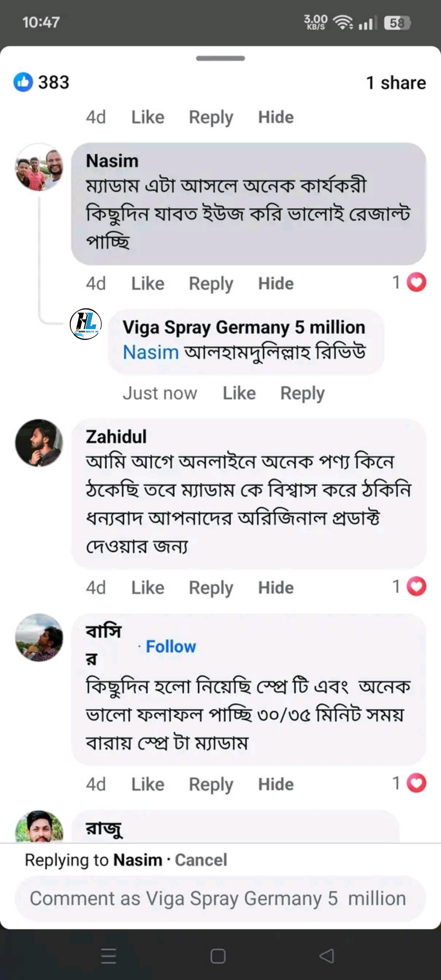Hide Zahidul's comment
Screen dimensions: 441x980
click(276, 588)
